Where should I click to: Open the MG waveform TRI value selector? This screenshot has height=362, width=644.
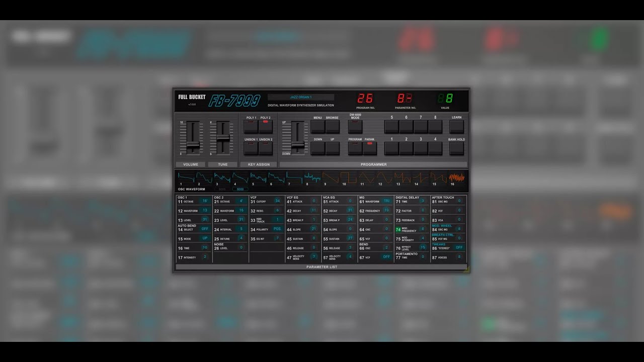386,201
